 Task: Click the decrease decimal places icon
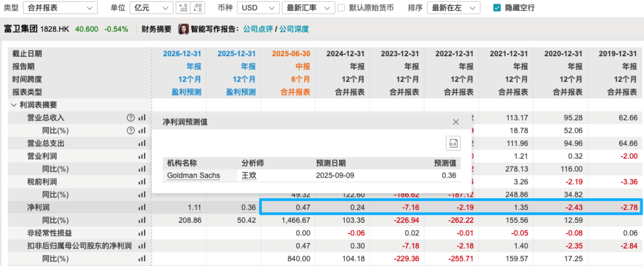(x=198, y=8)
